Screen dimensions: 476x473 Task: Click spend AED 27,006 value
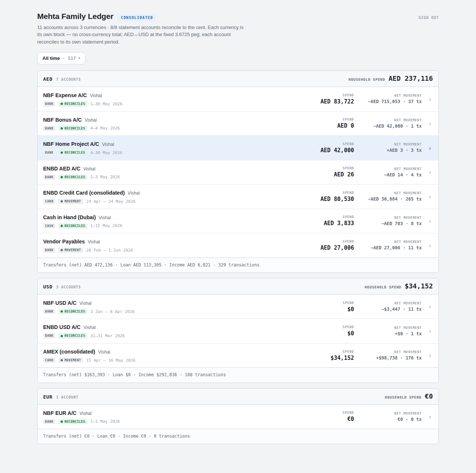point(337,248)
